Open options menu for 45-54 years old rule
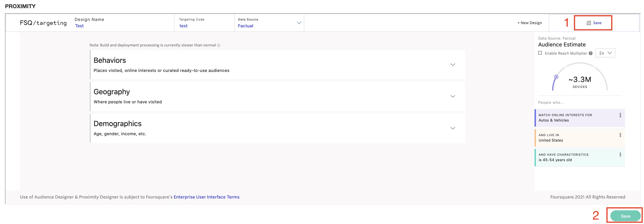The image size is (644, 224). (620, 155)
